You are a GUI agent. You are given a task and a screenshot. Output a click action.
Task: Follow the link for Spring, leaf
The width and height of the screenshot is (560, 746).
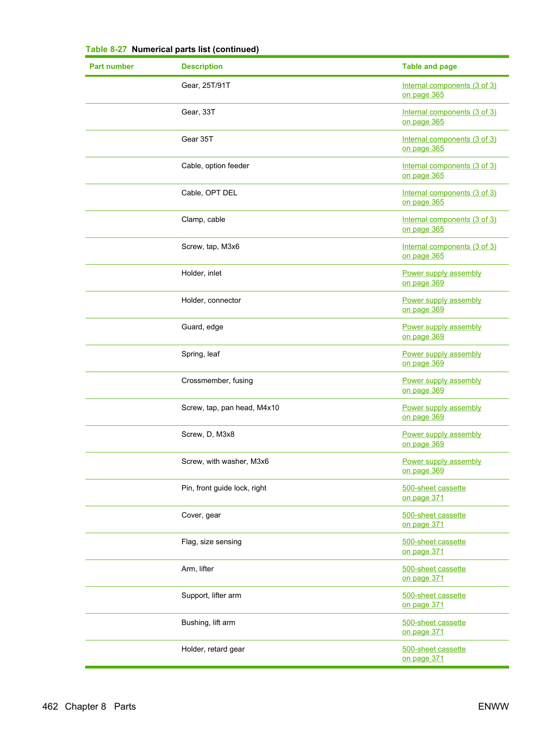coord(441,359)
